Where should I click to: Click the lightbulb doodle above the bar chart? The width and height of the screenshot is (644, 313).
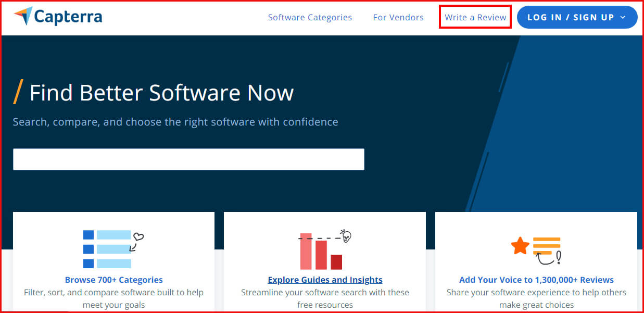point(346,236)
